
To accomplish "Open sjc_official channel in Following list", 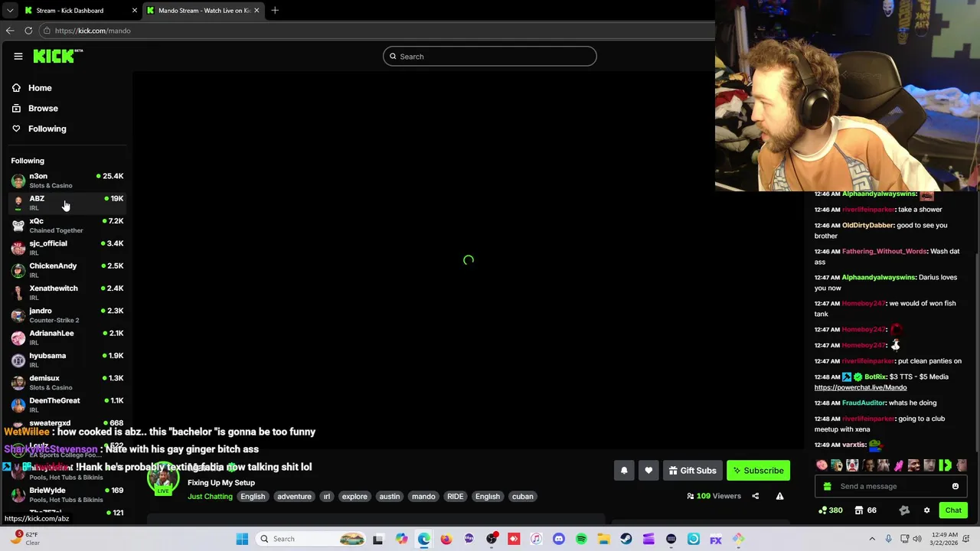I will [x=67, y=247].
